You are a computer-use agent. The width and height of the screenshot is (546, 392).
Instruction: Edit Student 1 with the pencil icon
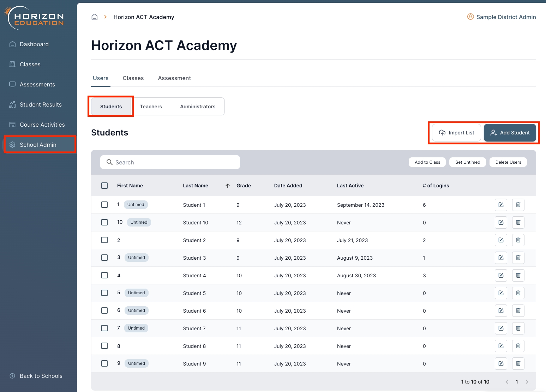501,205
